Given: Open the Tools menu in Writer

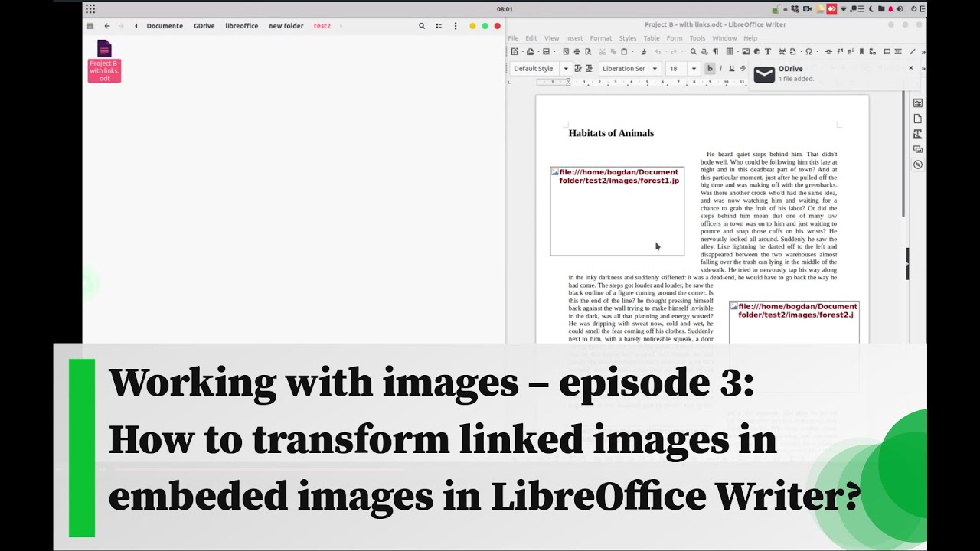Looking at the screenshot, I should [697, 38].
